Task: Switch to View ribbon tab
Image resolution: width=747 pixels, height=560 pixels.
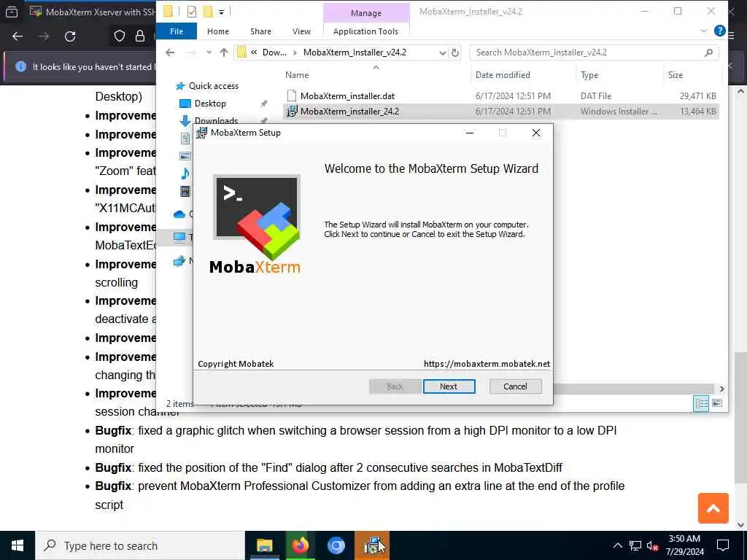Action: point(301,31)
